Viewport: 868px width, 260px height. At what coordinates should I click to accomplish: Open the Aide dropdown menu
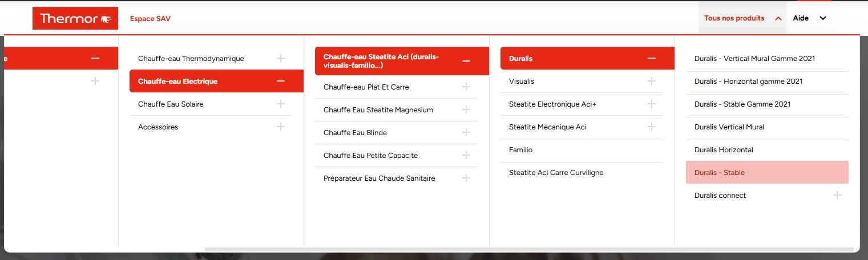pyautogui.click(x=809, y=18)
